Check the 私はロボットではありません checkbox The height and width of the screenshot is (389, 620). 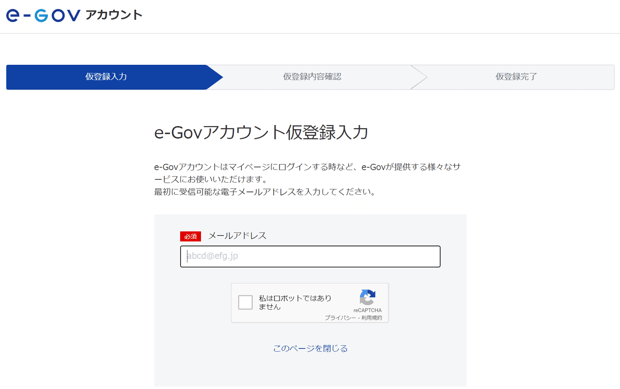pyautogui.click(x=245, y=302)
